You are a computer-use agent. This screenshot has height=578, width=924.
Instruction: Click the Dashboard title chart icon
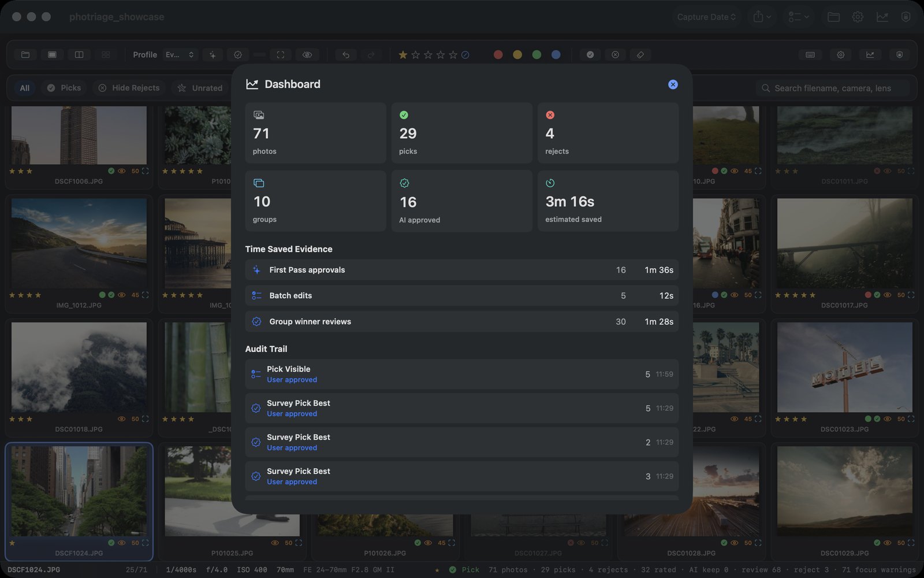point(252,84)
